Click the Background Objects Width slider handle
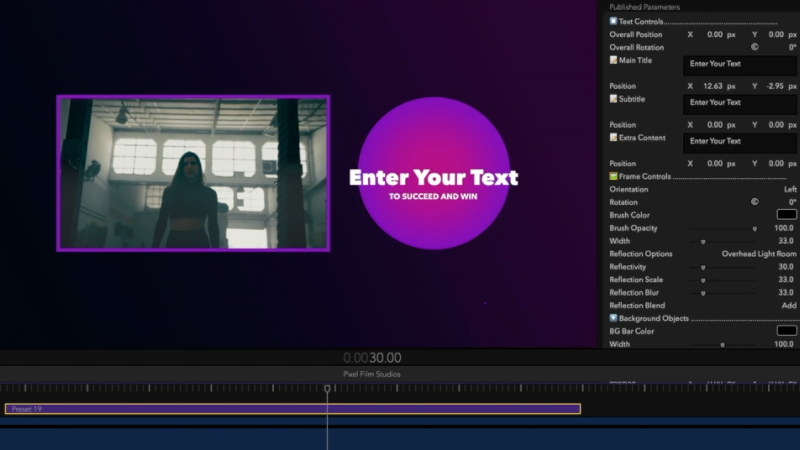 pyautogui.click(x=722, y=345)
